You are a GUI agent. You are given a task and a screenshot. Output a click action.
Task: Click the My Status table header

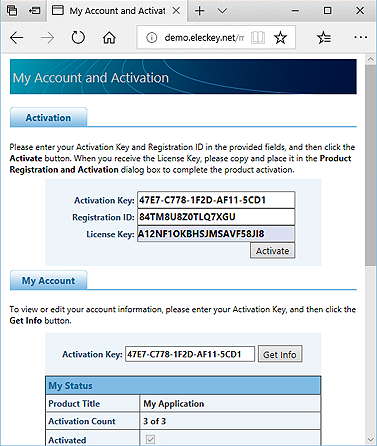183,386
